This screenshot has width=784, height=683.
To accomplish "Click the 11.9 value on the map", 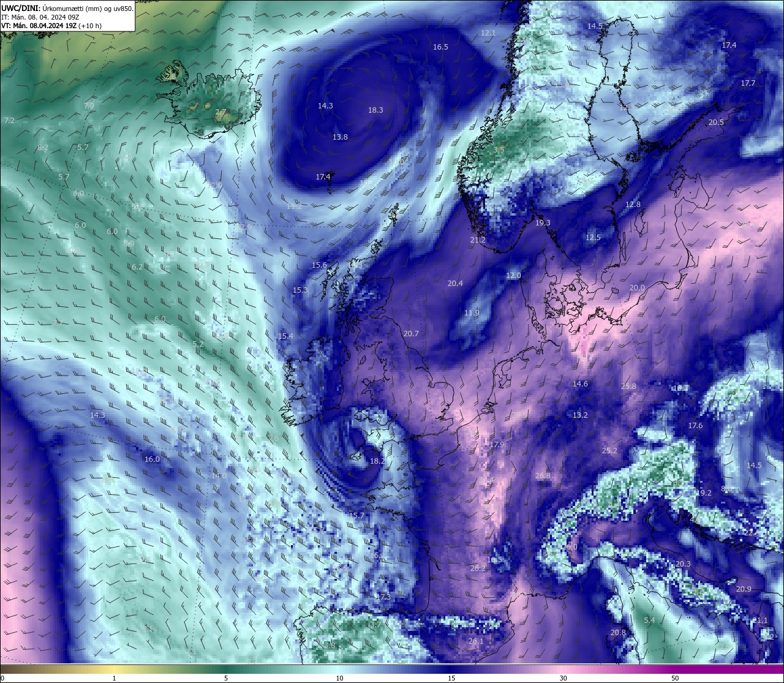I will coord(471,313).
